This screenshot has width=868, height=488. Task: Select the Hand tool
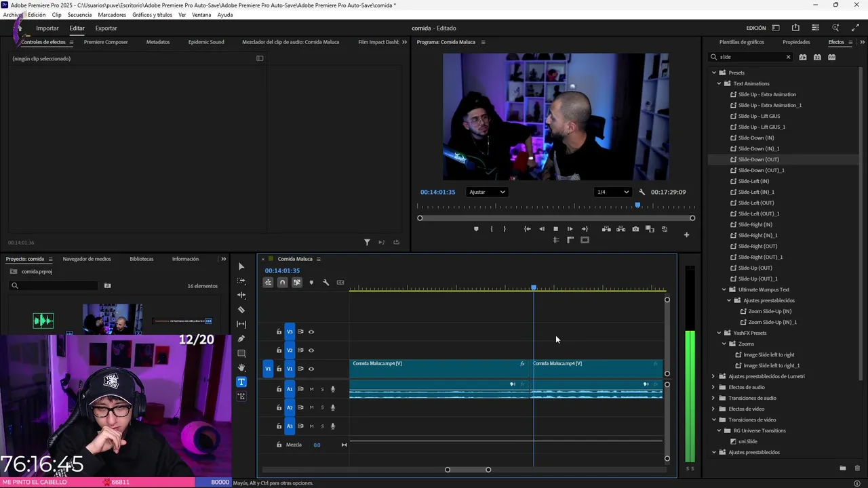tap(241, 367)
